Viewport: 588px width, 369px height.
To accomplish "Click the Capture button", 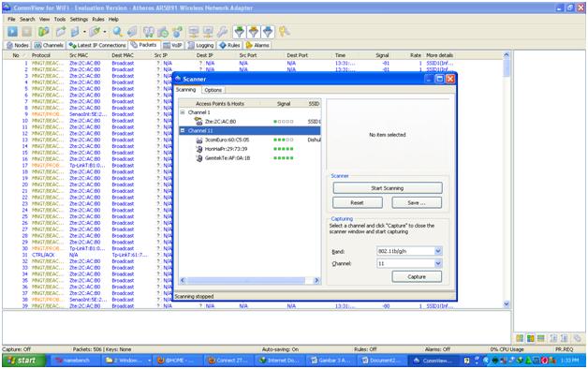I will 417,277.
